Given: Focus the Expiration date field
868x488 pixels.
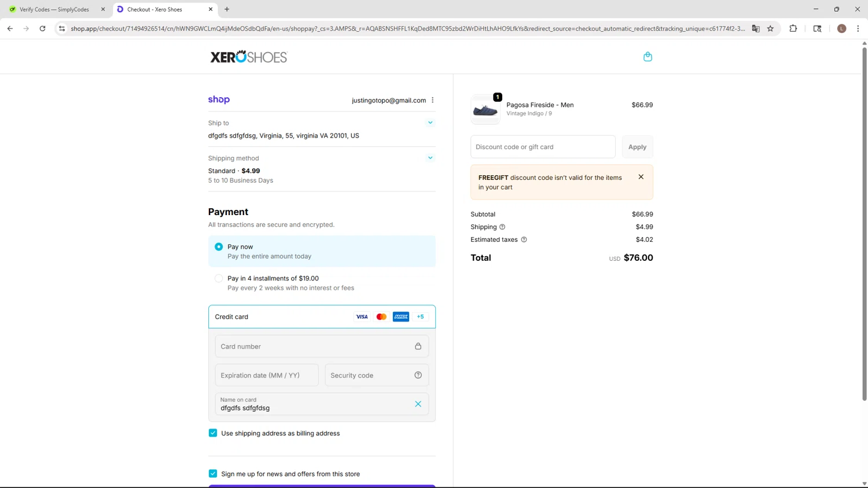Looking at the screenshot, I should [x=267, y=375].
